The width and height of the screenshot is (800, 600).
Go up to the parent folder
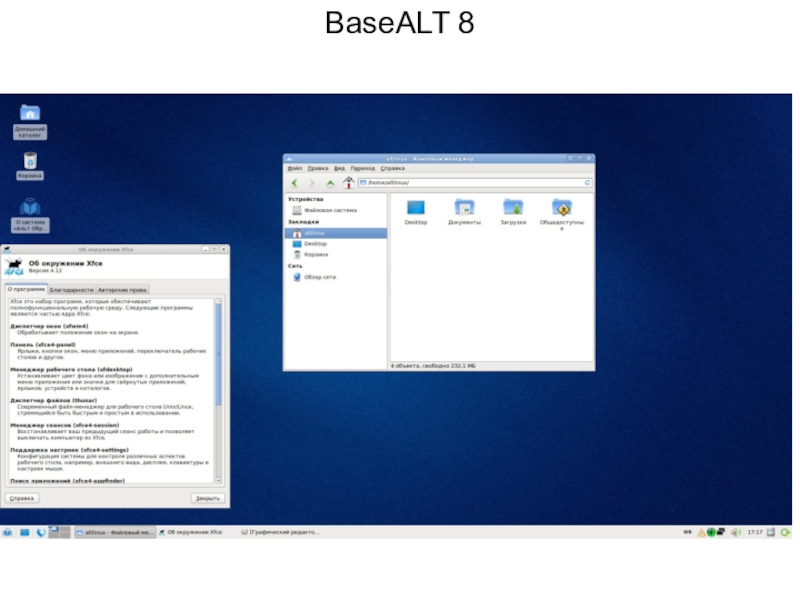(331, 183)
